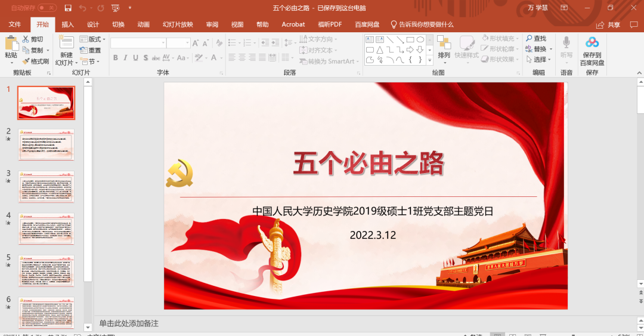
Task: Click Save to Baidu Netdisk icon
Action: [x=592, y=42]
